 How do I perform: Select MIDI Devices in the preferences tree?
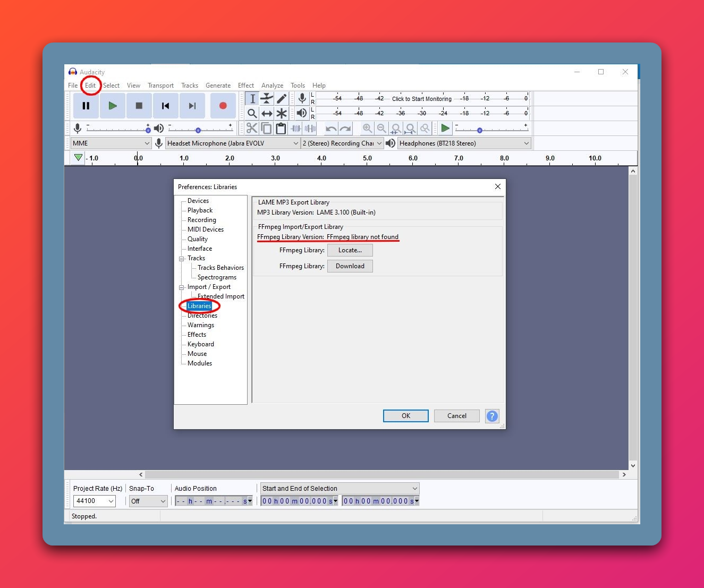206,229
